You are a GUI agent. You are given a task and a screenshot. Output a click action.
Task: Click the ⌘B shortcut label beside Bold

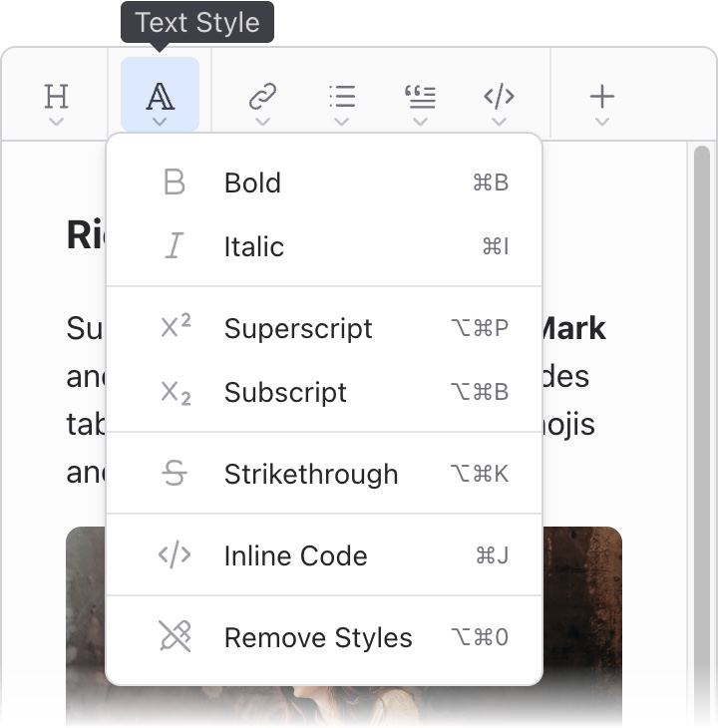[491, 182]
